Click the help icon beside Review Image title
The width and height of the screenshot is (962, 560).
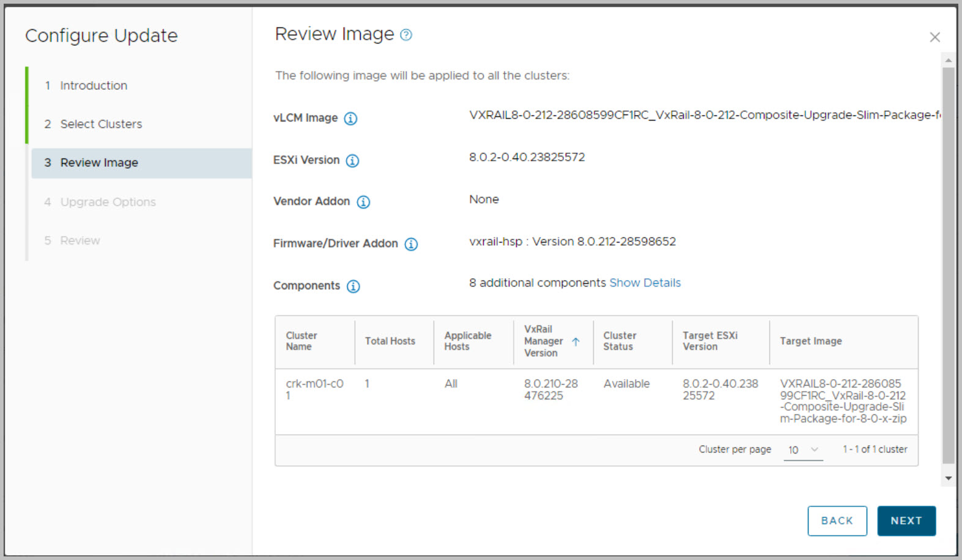(x=405, y=35)
